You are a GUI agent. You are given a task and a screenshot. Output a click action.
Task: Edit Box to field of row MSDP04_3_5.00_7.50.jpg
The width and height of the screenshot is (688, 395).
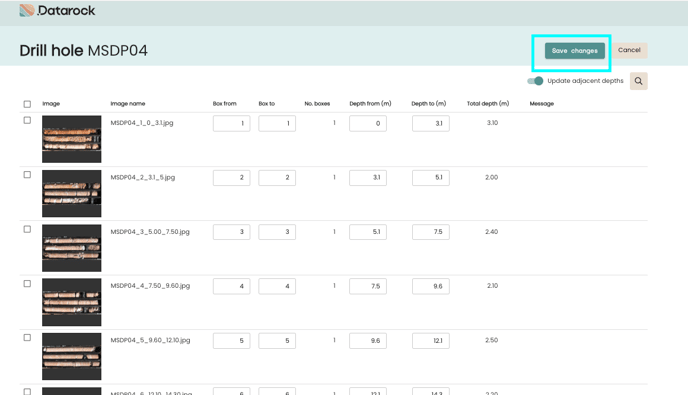[277, 232]
